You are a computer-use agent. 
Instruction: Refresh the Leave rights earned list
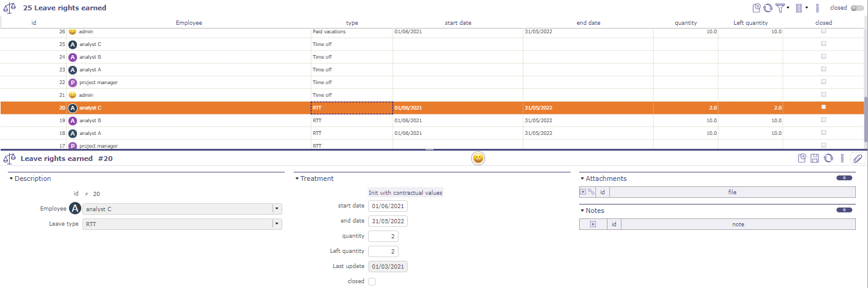click(767, 8)
